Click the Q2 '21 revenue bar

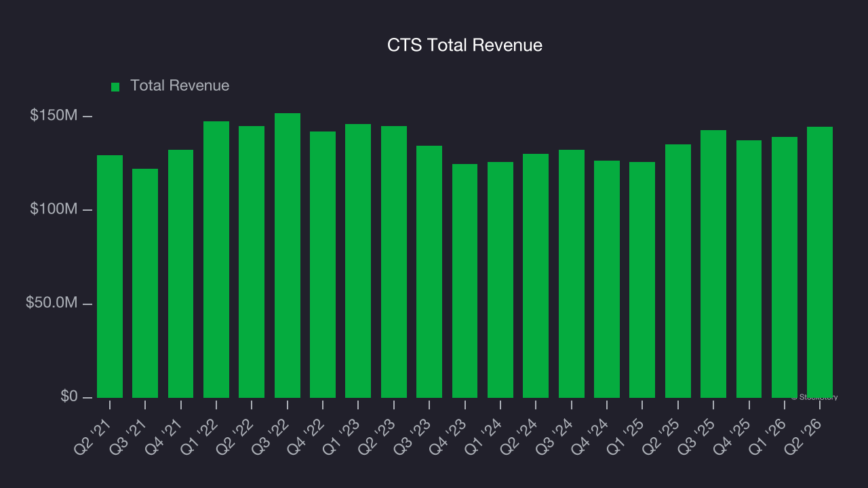tap(110, 277)
